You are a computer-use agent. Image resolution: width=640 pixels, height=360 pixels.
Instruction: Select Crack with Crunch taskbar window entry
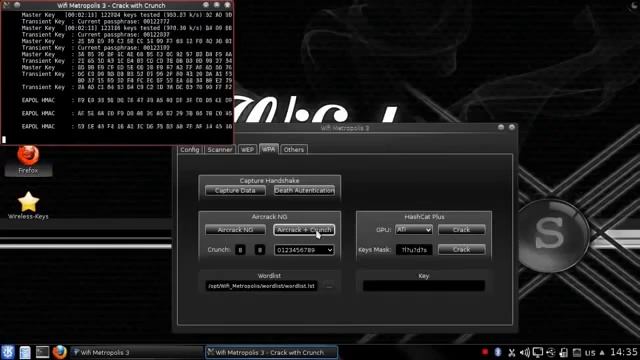click(x=271, y=352)
